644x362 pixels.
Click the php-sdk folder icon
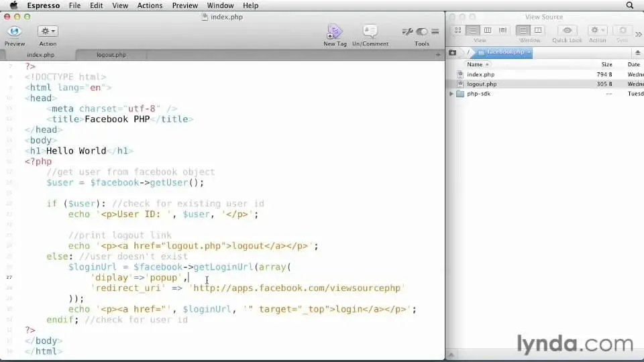point(460,94)
